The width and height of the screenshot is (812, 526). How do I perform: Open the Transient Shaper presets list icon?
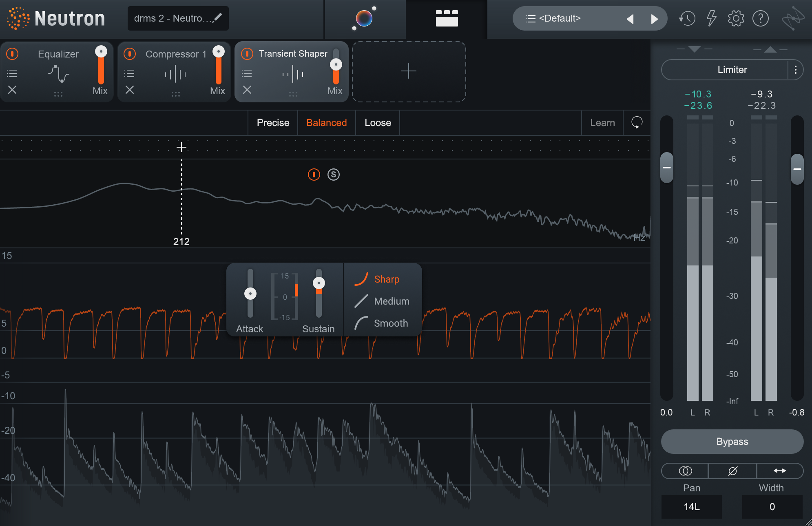[247, 73]
